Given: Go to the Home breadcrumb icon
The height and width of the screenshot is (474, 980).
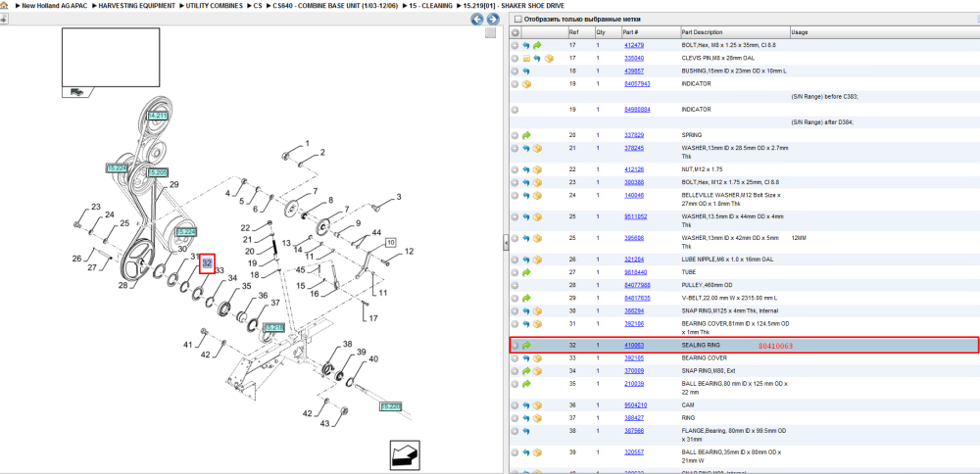Looking at the screenshot, I should pyautogui.click(x=4, y=5).
